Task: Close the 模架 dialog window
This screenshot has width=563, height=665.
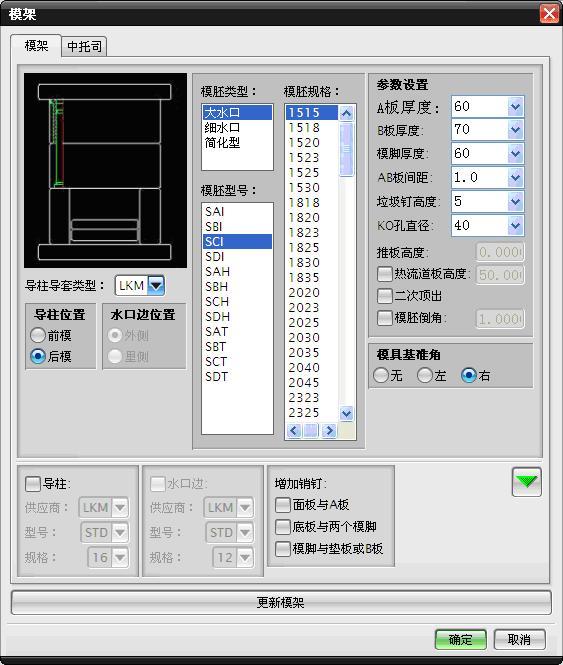Action: click(x=549, y=14)
